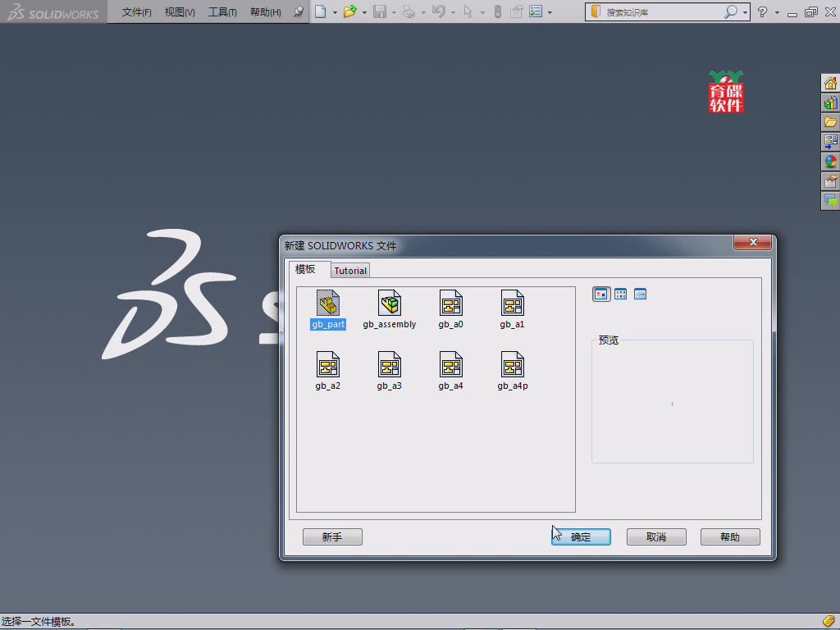The height and width of the screenshot is (630, 840).
Task: Click the Undo arrow icon
Action: click(x=438, y=11)
